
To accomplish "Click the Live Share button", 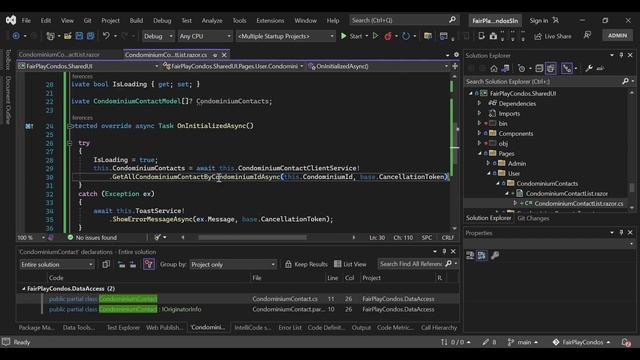I will (553, 36).
